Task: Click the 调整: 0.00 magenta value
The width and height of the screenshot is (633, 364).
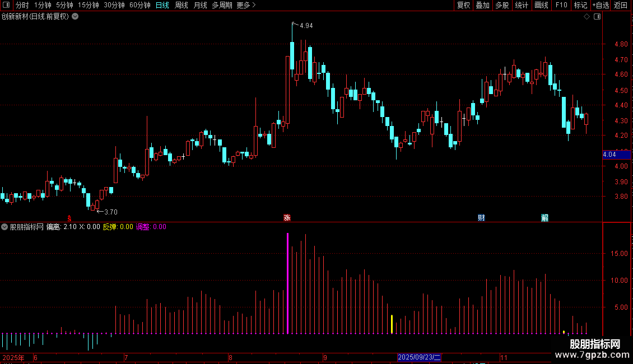Action: pyautogui.click(x=151, y=227)
